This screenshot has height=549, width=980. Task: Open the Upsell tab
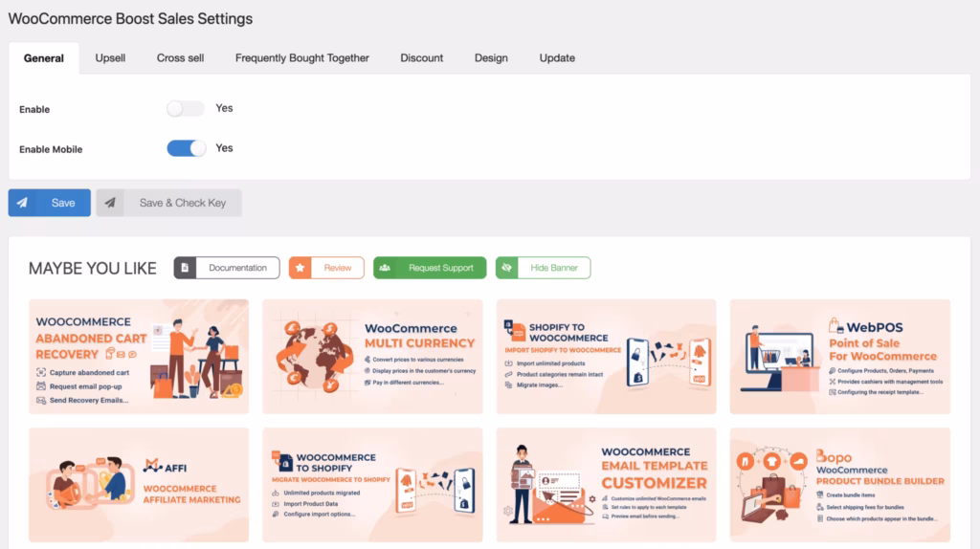coord(110,58)
